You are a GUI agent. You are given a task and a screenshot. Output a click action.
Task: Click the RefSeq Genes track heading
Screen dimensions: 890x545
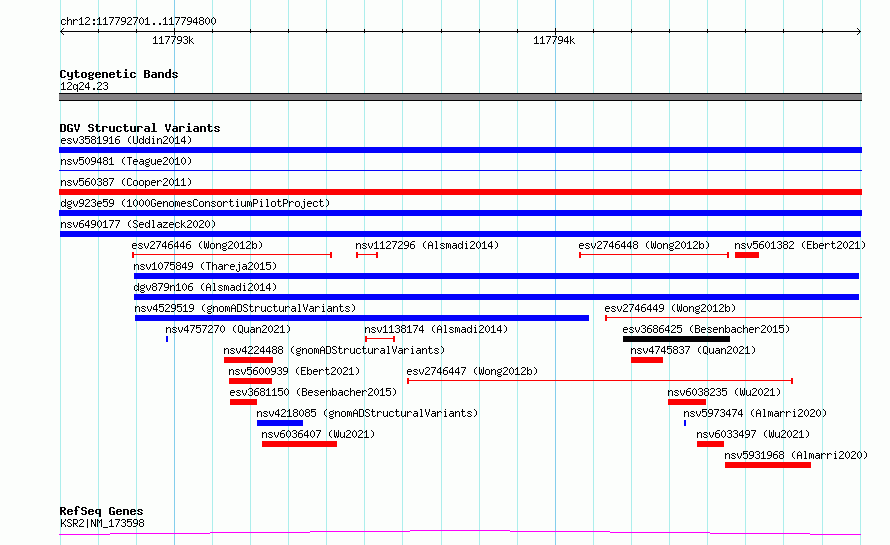[x=101, y=511]
